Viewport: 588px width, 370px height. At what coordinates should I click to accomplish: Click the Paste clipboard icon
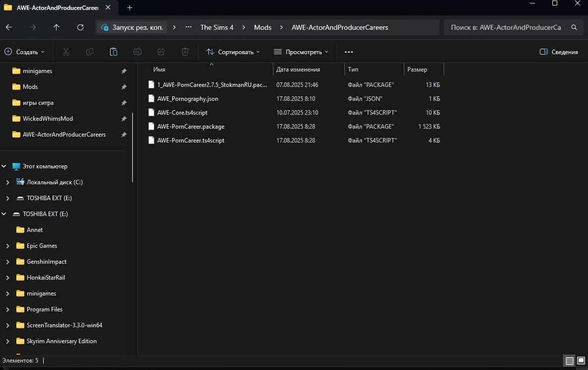113,52
